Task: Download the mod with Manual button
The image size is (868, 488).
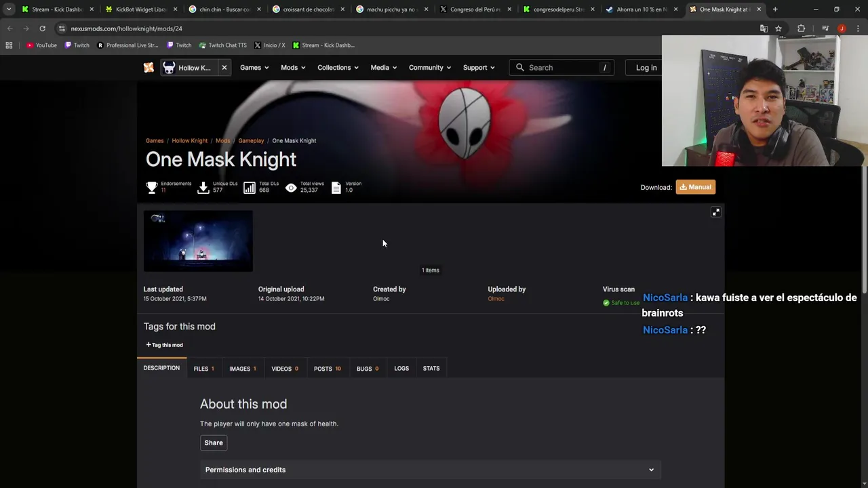Action: tap(695, 187)
